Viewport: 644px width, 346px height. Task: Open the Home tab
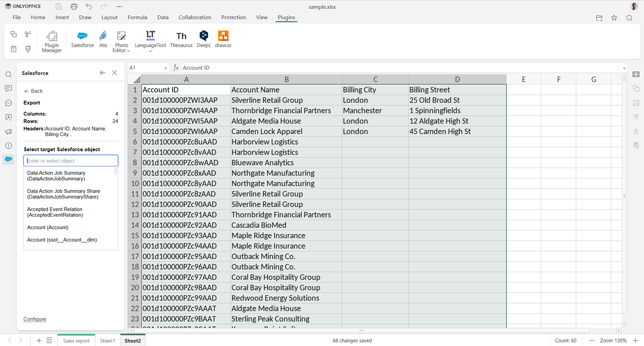[38, 17]
